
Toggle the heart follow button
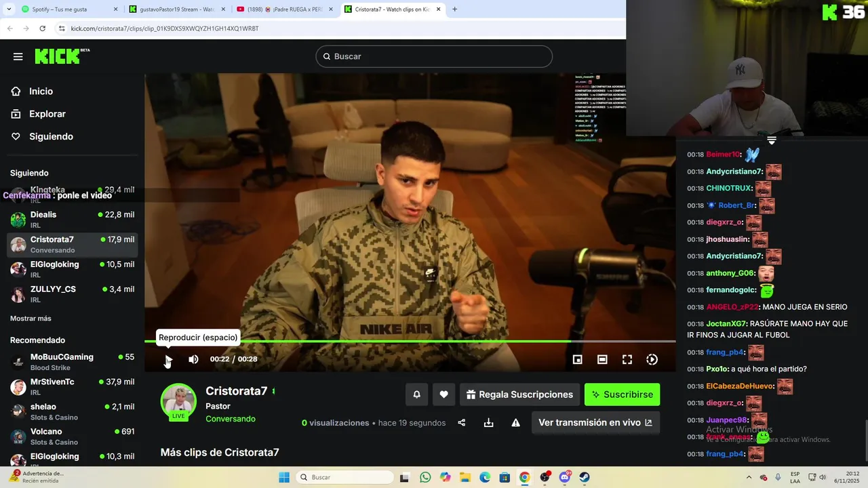(x=443, y=394)
